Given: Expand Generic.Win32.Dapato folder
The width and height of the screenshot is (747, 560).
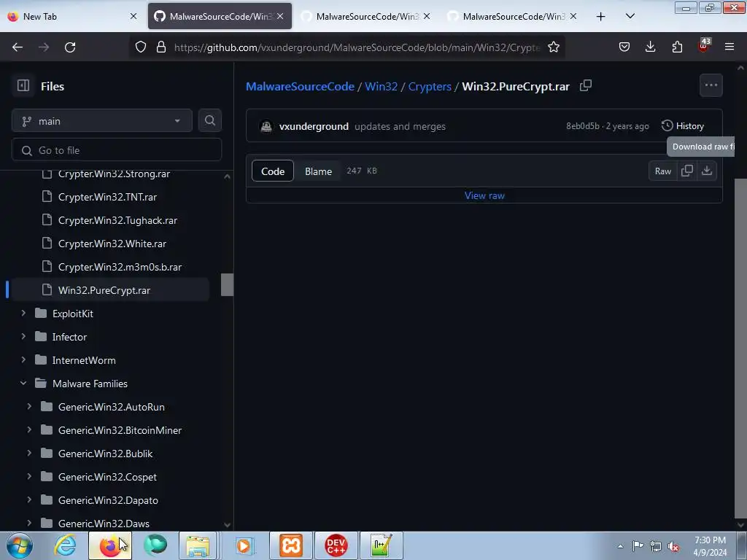Looking at the screenshot, I should [29, 500].
